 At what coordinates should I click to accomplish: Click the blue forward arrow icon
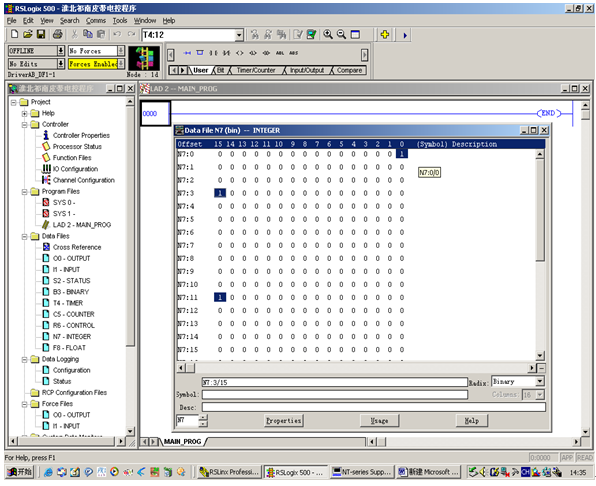pyautogui.click(x=405, y=35)
